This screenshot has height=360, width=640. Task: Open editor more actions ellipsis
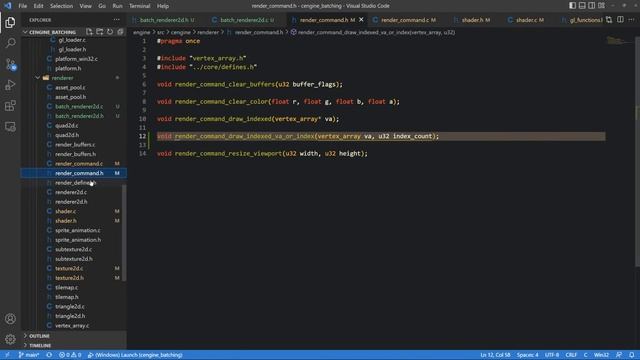[x=631, y=20]
